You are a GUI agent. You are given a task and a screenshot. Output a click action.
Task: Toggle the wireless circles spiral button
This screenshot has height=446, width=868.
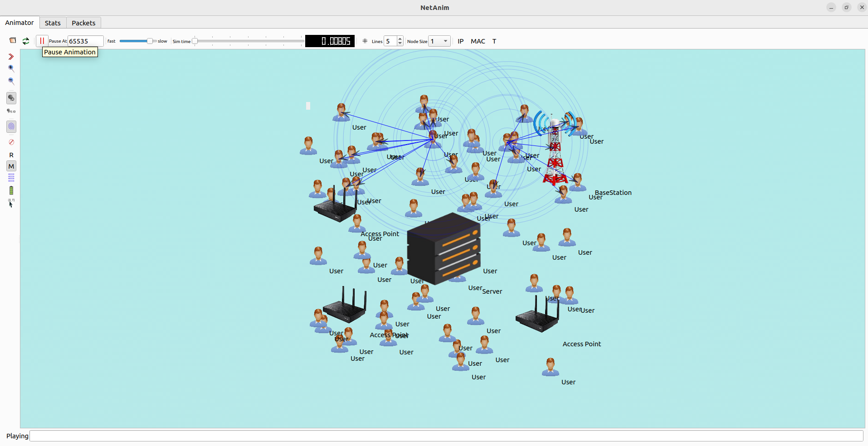11,126
